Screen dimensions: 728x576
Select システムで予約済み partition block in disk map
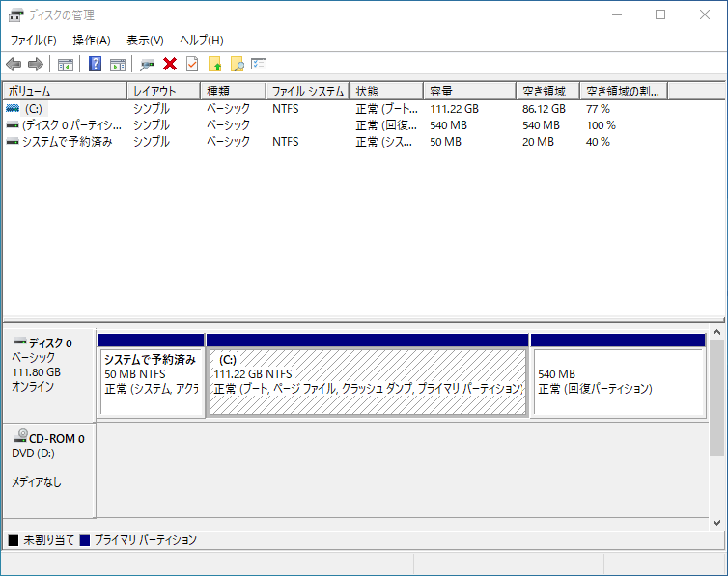pos(151,374)
